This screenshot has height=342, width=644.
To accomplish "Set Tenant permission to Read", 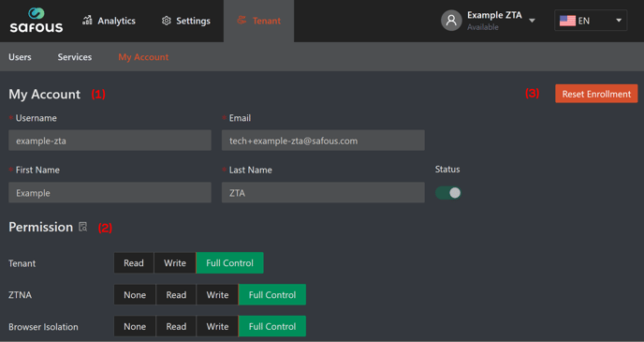I will tap(134, 263).
